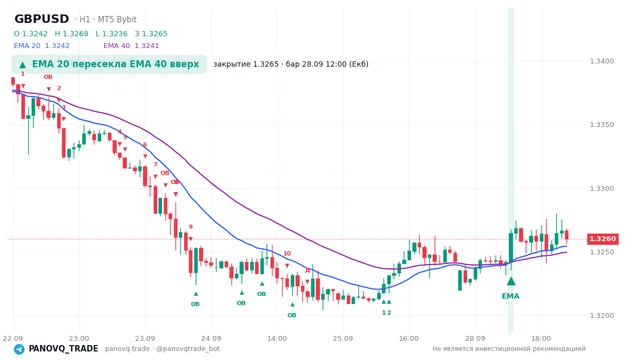Click the 1.3400 price axis label

pos(602,61)
